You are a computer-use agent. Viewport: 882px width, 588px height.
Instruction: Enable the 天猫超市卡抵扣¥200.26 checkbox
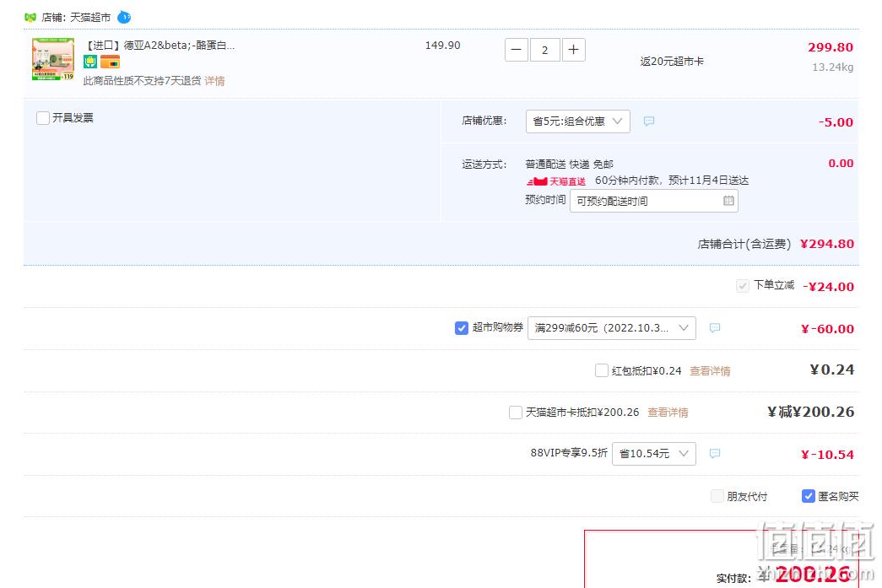coord(515,413)
